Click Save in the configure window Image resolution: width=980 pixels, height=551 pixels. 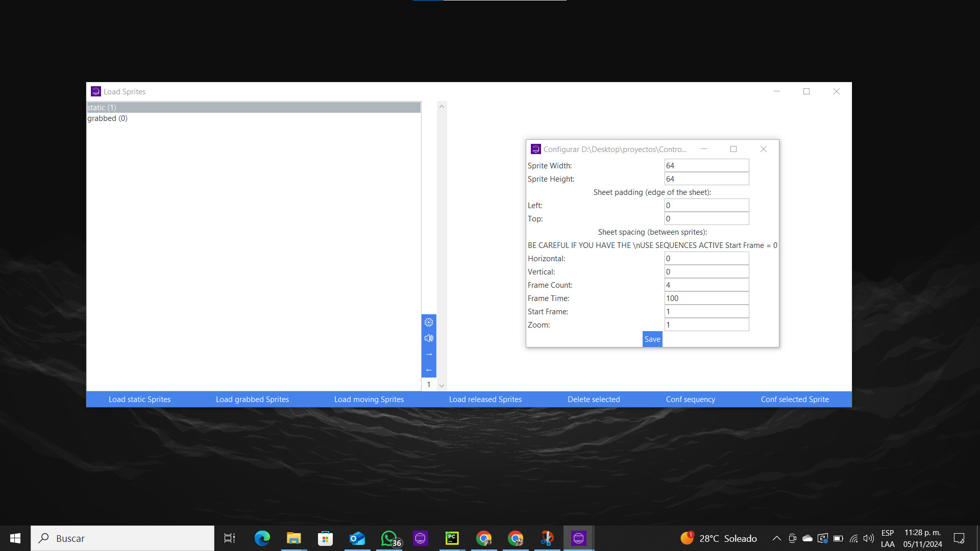click(652, 339)
